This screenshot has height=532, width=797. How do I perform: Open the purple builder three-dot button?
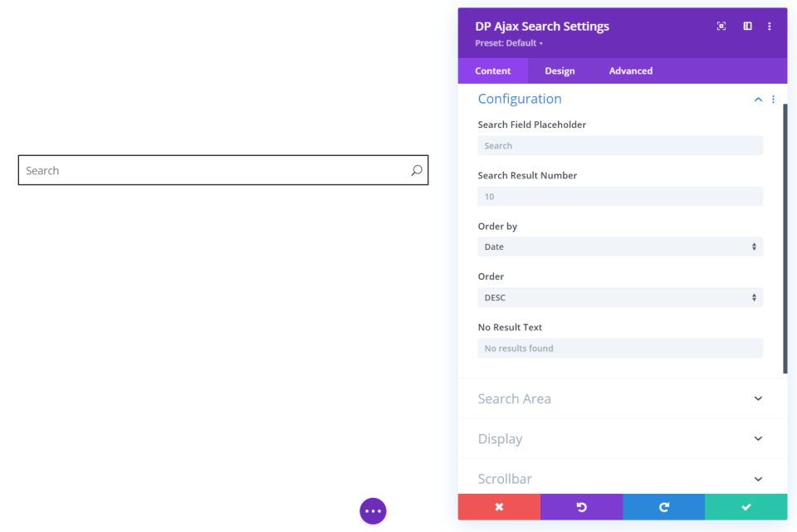(x=373, y=511)
